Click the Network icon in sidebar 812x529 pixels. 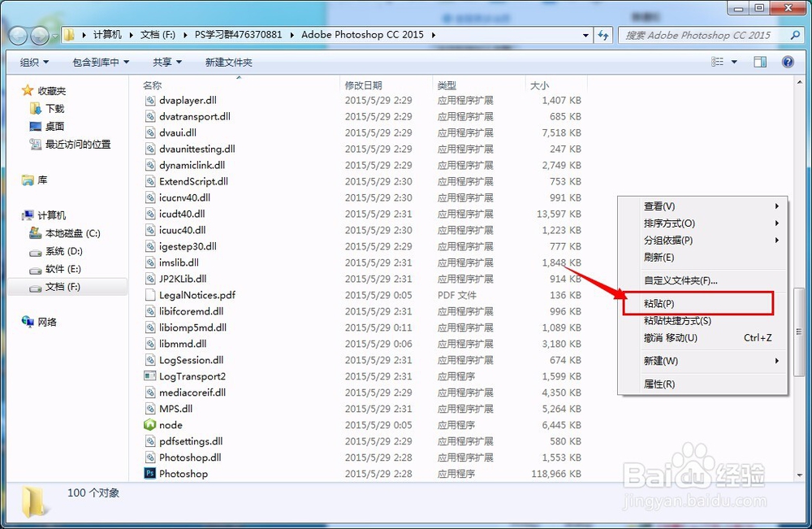[x=28, y=322]
